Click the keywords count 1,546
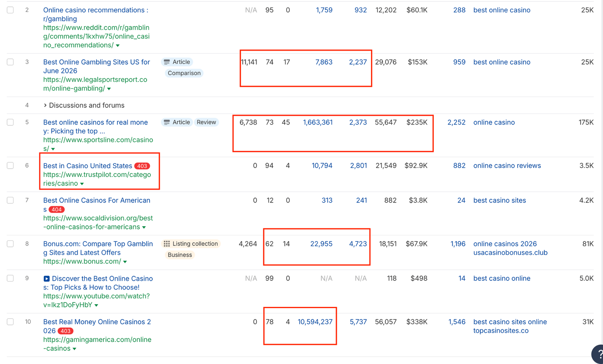This screenshot has height=364, width=603. tap(457, 321)
